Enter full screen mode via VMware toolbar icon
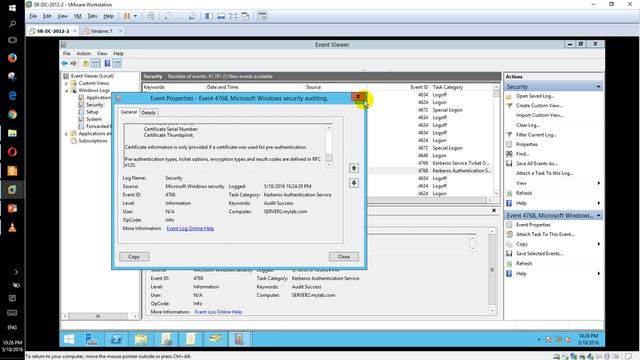This screenshot has height=360, width=640. (233, 16)
